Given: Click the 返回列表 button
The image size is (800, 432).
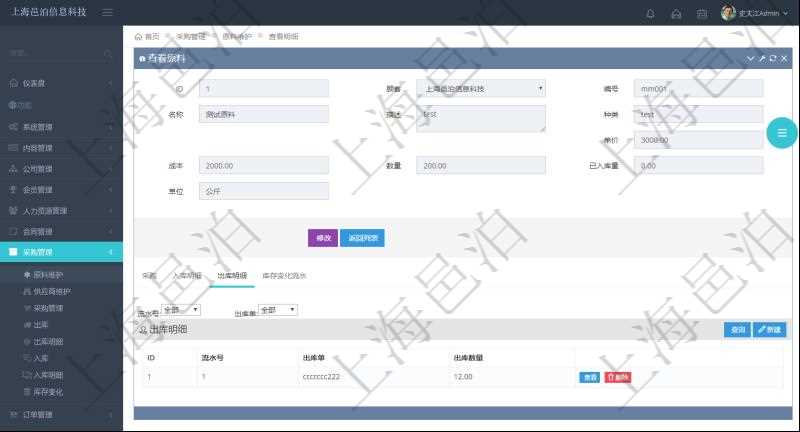Looking at the screenshot, I should [x=362, y=238].
